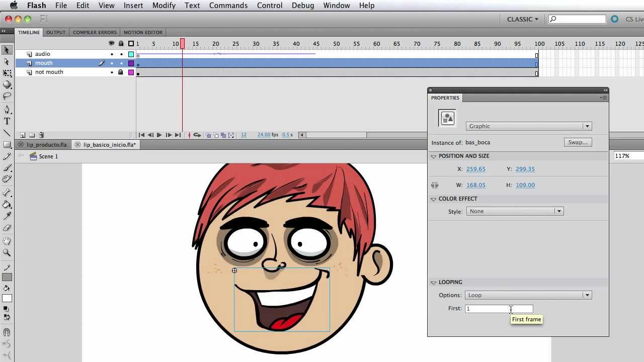Toggle visibility dot of audio layer
This screenshot has height=362, width=644.
click(x=112, y=54)
